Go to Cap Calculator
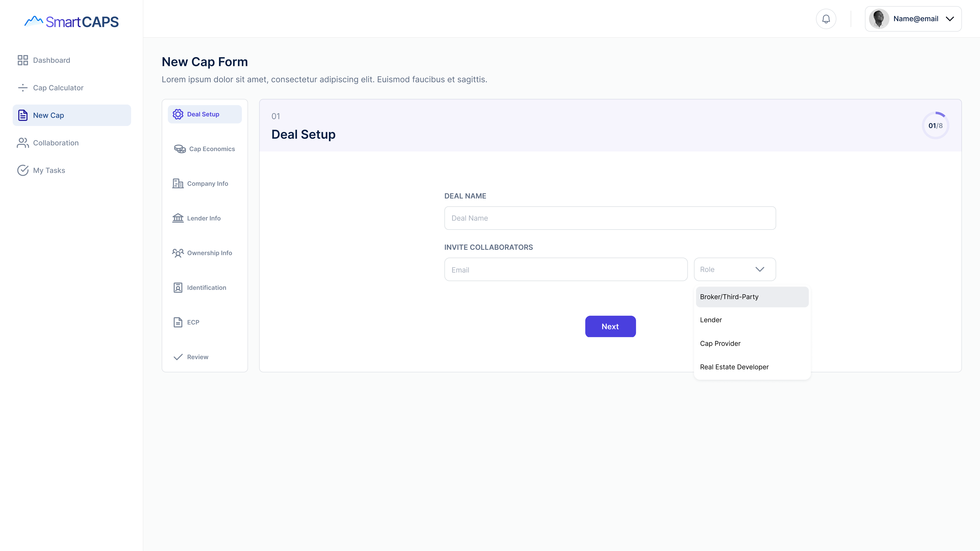This screenshot has width=980, height=551. (72, 88)
